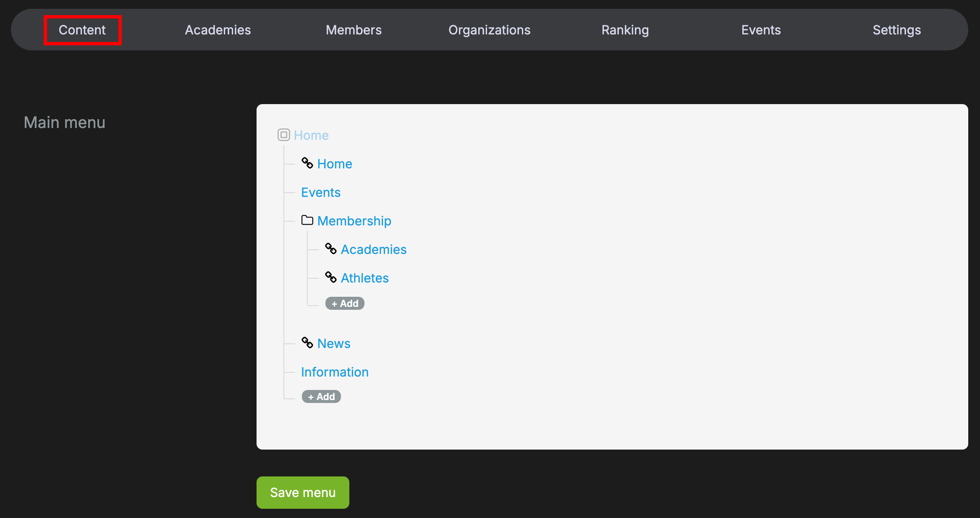Screen dimensions: 980x518
Task: Open the News menu entry
Action: click(334, 343)
